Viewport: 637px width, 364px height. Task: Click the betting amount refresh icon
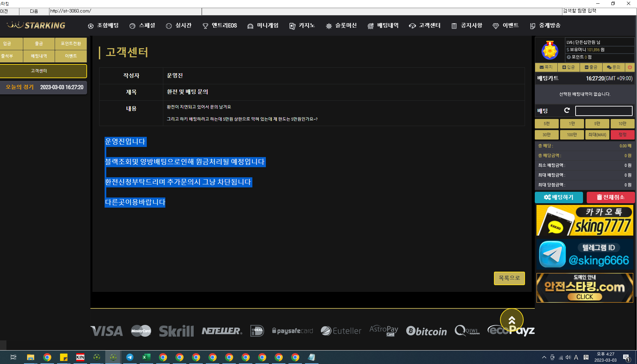567,111
